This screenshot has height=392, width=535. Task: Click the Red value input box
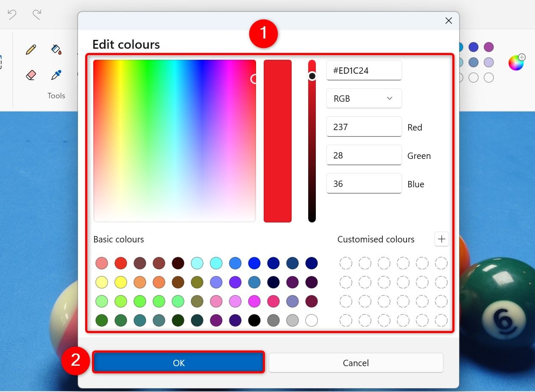[364, 127]
